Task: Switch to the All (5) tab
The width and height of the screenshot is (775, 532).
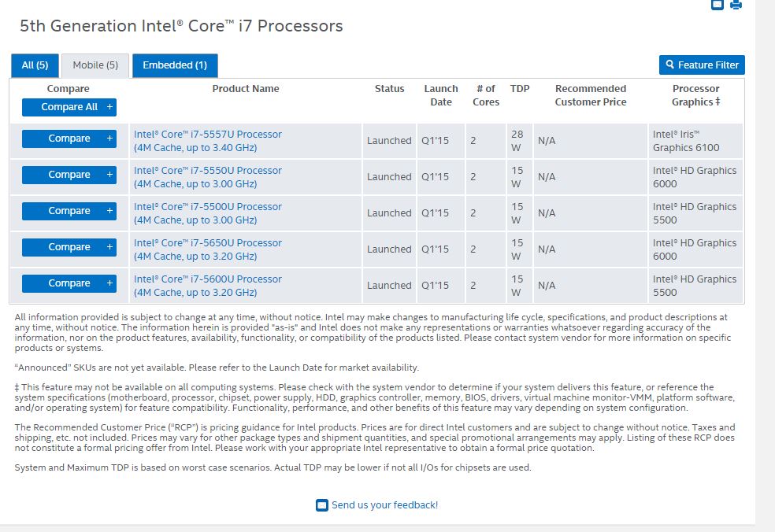Action: [35, 65]
